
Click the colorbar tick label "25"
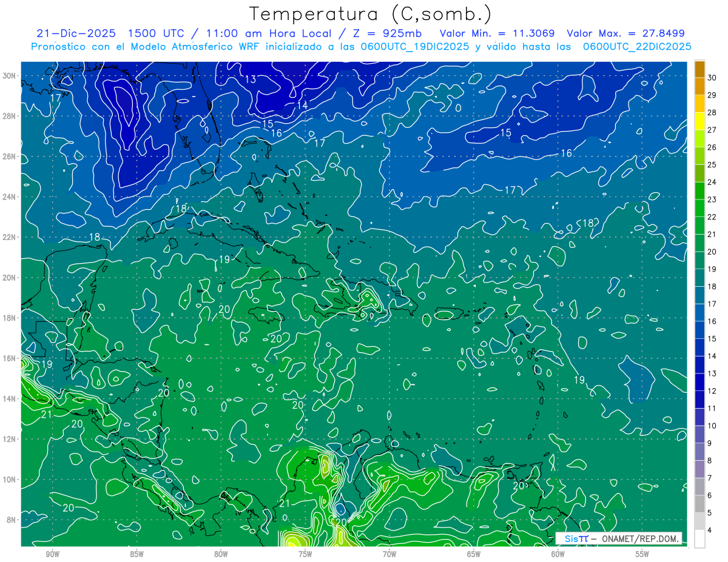712,165
